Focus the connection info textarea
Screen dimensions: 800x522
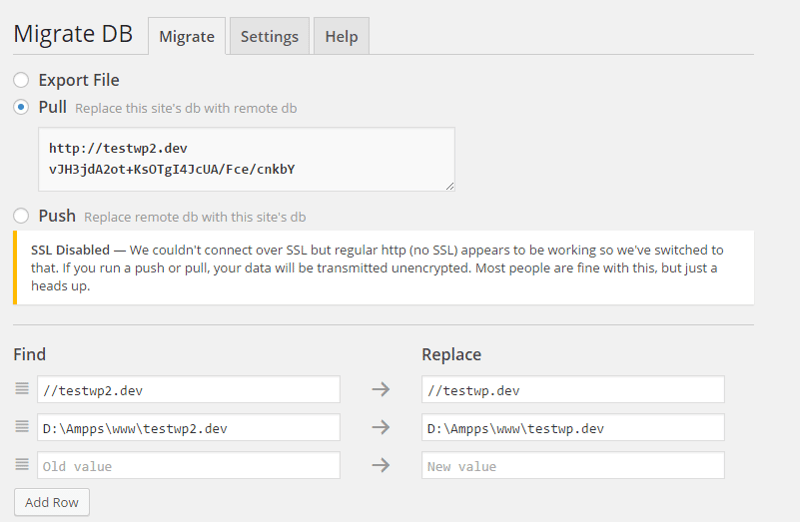246,160
